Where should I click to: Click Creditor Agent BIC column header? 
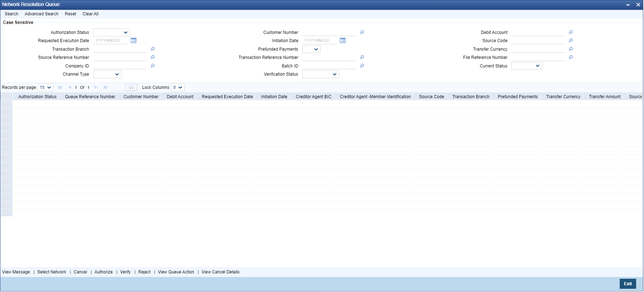313,97
